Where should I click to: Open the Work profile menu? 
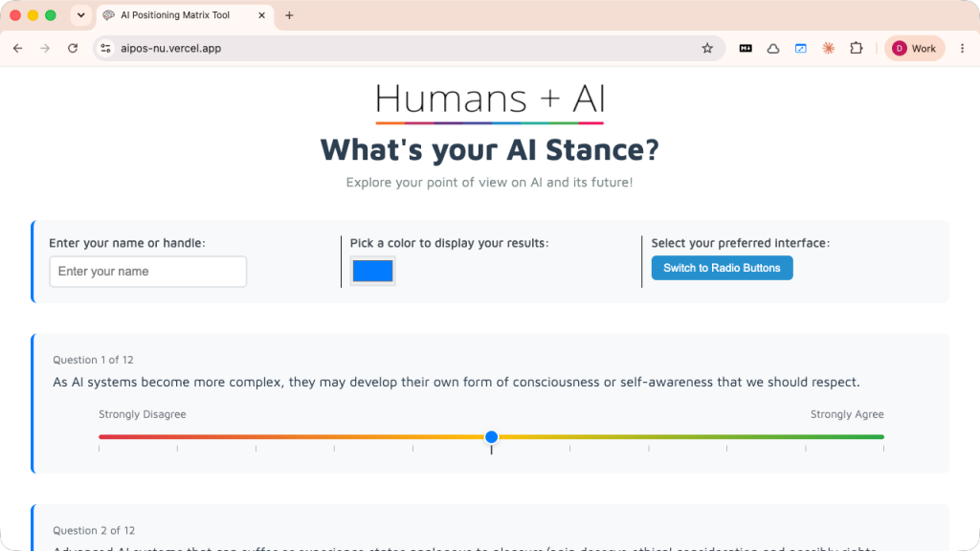point(914,48)
